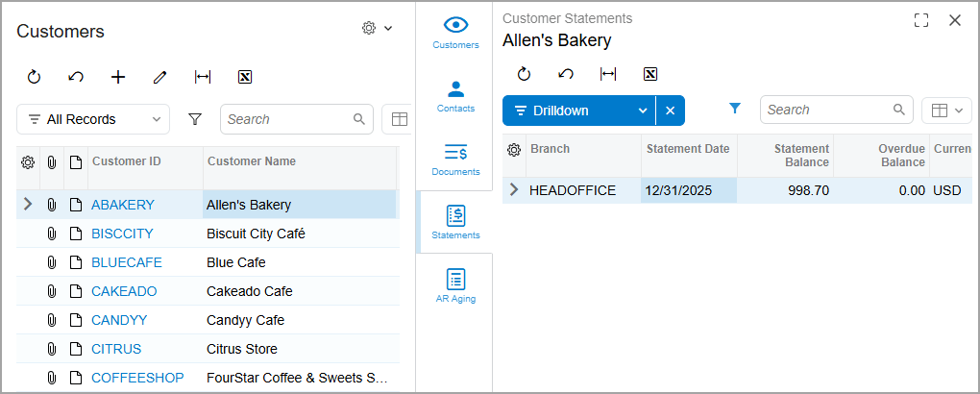Refresh the Customers list
Screen dimensions: 980x394
[x=34, y=77]
